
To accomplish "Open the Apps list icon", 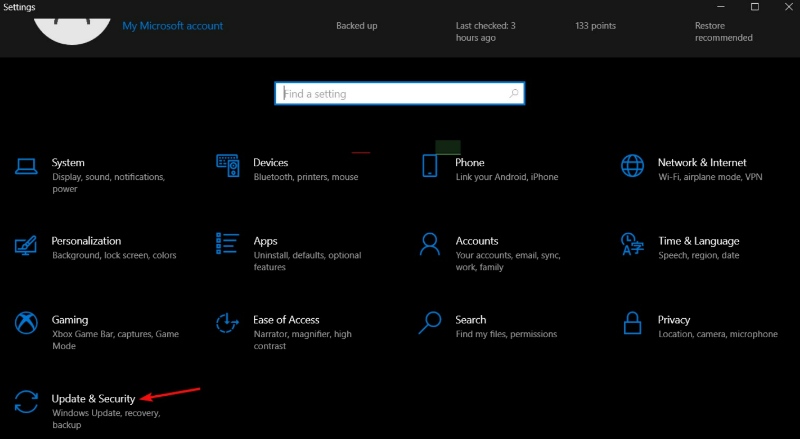I will click(227, 243).
